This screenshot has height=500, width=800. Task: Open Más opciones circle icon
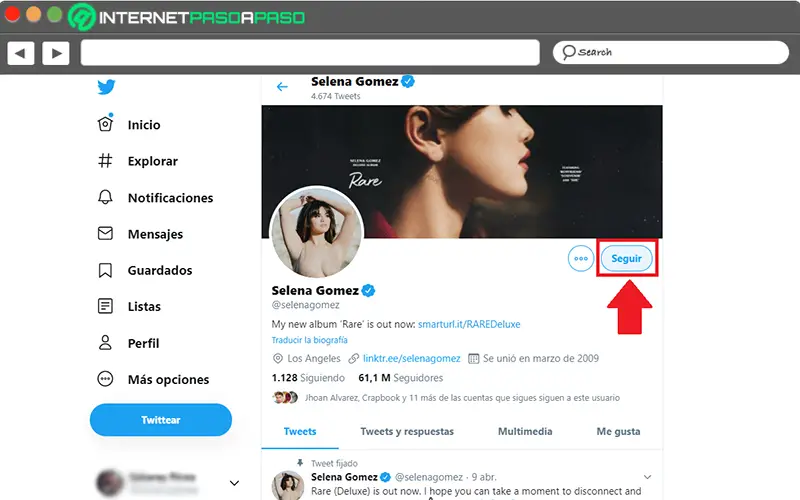pos(105,379)
